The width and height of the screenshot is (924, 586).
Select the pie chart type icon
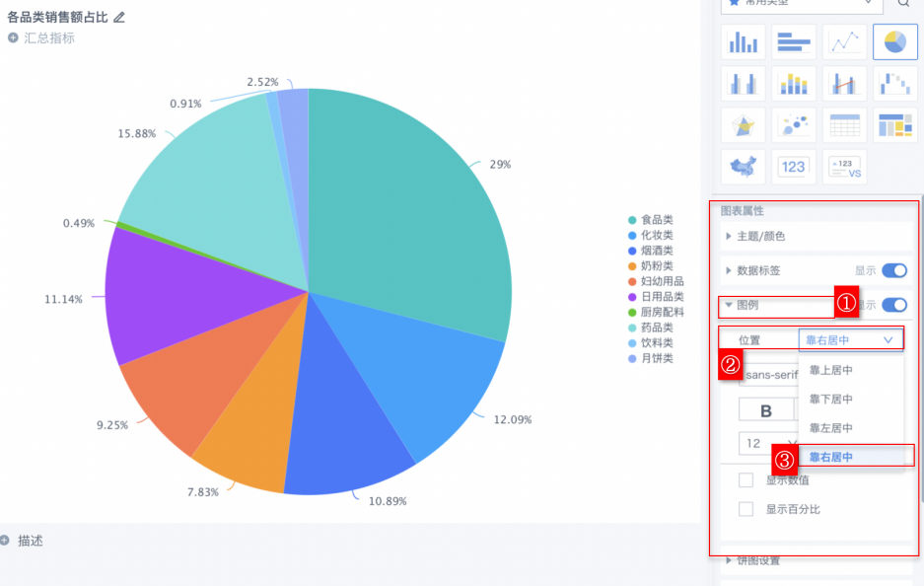[x=894, y=42]
